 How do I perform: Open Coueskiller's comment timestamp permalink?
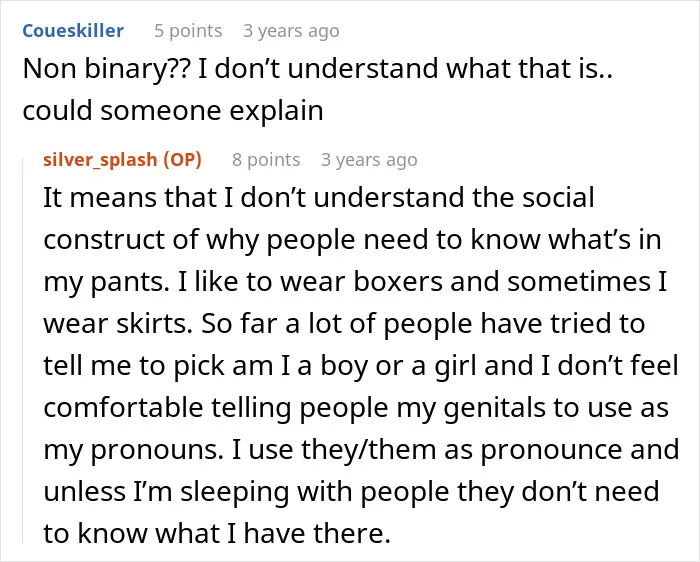click(291, 31)
